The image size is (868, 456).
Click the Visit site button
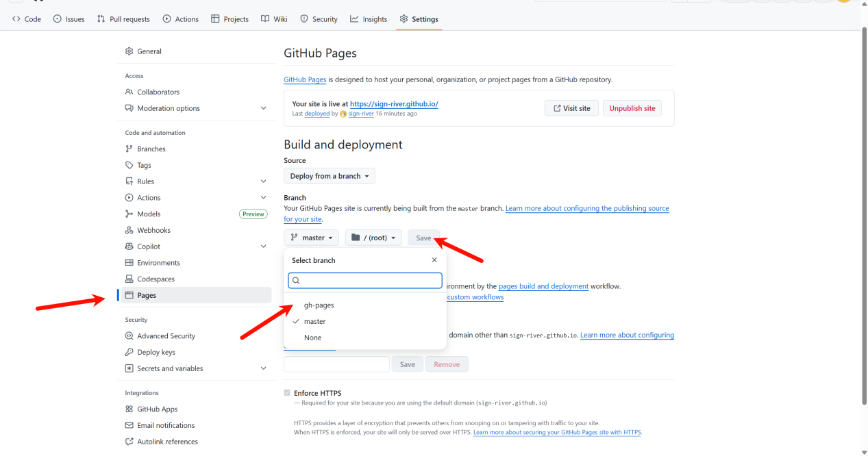tap(572, 108)
